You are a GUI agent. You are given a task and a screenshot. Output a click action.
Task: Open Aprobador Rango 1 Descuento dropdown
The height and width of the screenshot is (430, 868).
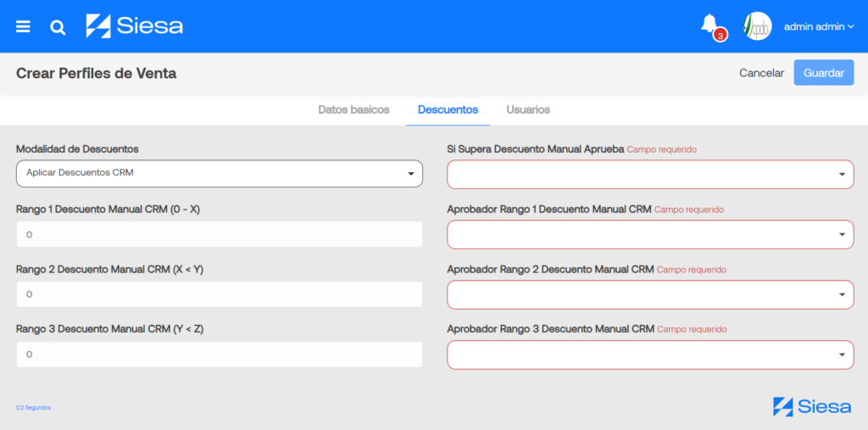[650, 234]
